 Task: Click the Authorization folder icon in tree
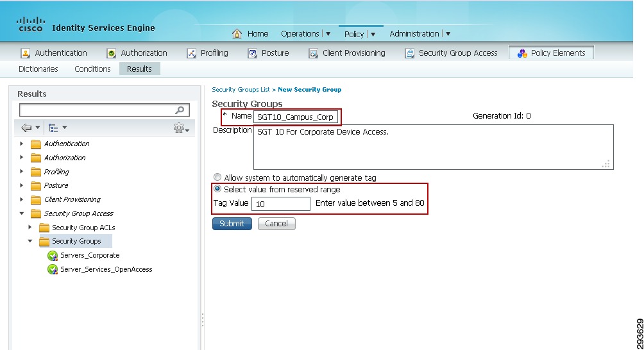(x=36, y=158)
